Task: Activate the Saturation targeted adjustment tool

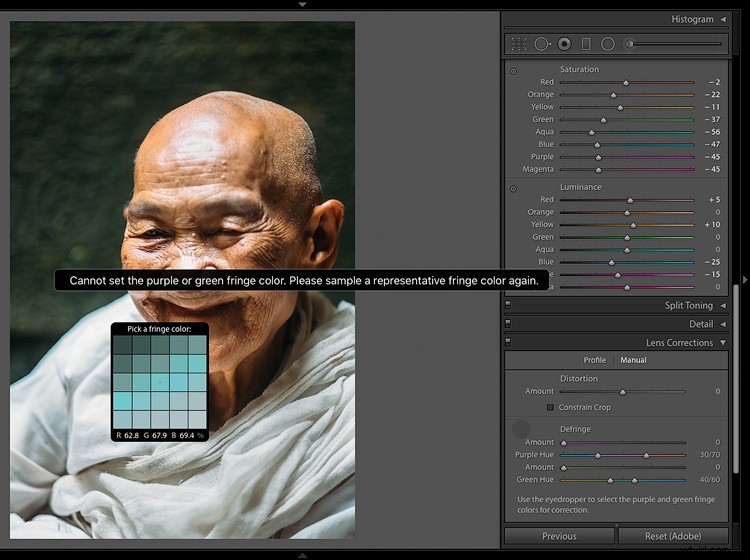Action: point(513,71)
